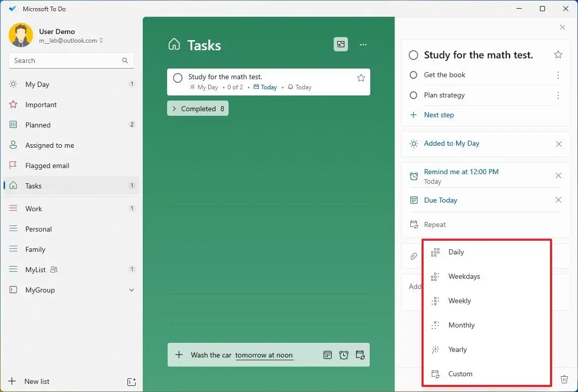The image size is (578, 392).
Task: Expand the Completed tasks section
Action: [x=198, y=108]
